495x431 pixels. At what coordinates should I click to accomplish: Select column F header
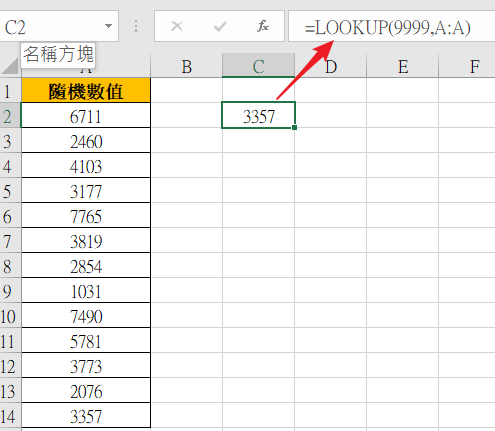[x=467, y=66]
